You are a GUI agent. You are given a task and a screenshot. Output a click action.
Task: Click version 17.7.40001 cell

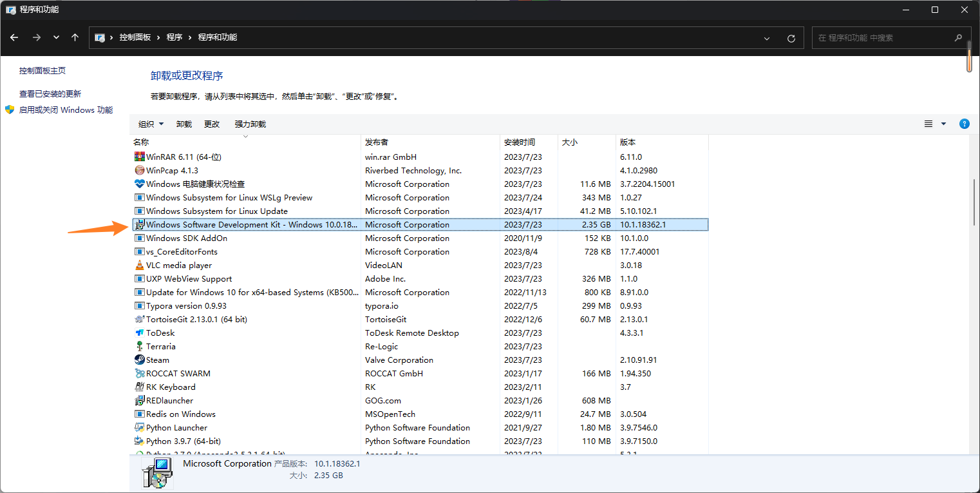coord(640,251)
